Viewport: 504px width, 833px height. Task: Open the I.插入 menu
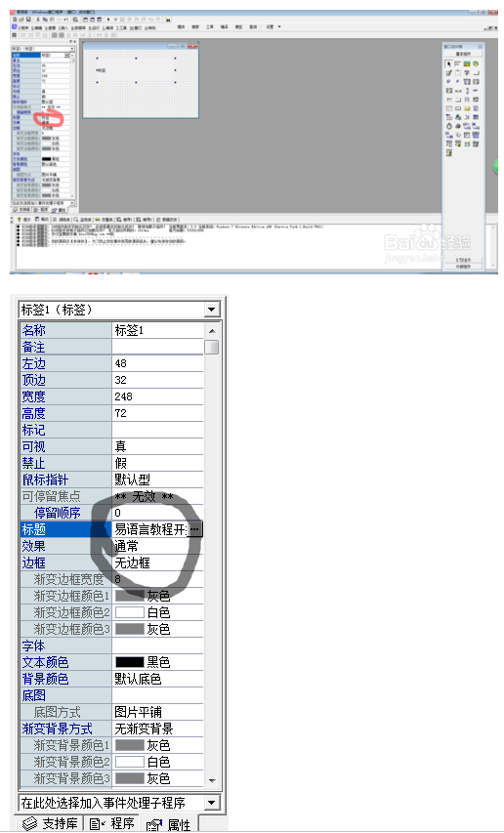click(x=63, y=27)
